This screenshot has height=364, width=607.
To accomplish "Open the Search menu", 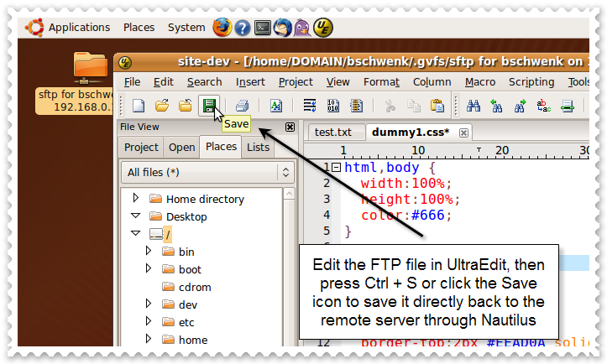I will (x=204, y=82).
